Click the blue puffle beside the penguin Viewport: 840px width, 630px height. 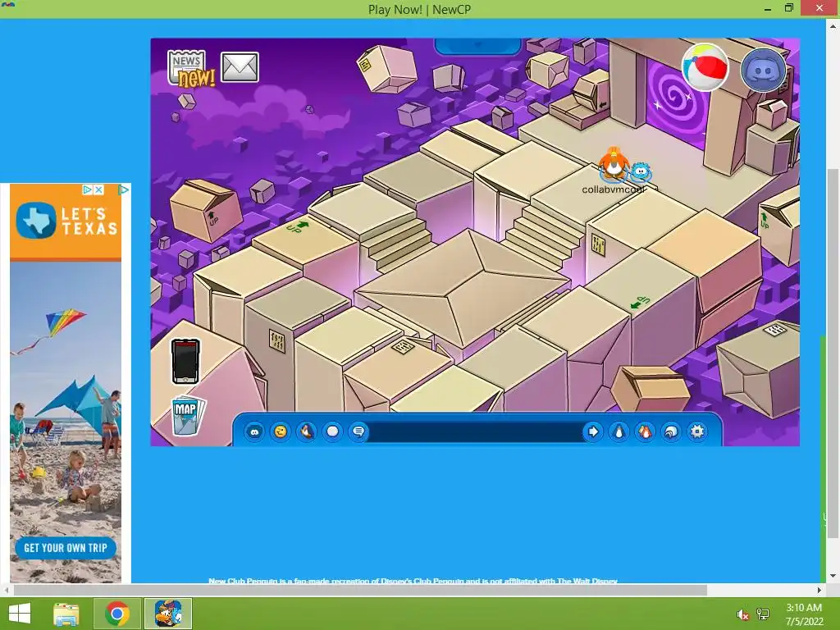[641, 172]
